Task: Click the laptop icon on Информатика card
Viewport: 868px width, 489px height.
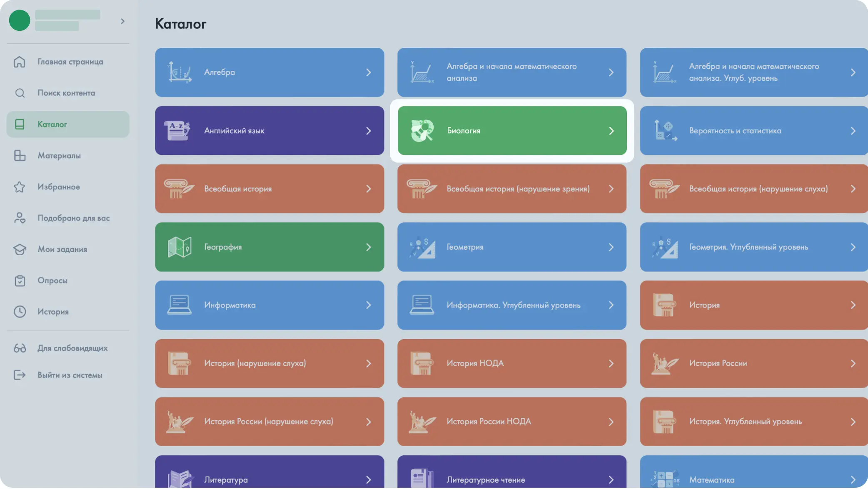Action: coord(180,305)
